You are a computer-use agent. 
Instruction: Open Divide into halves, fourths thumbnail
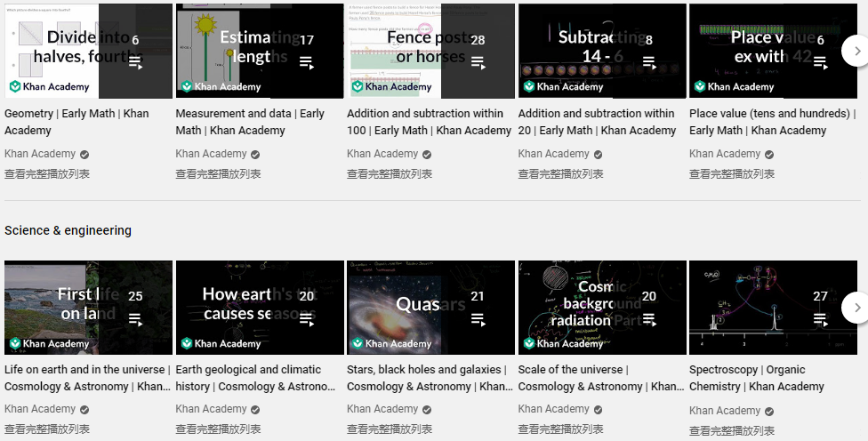88,51
